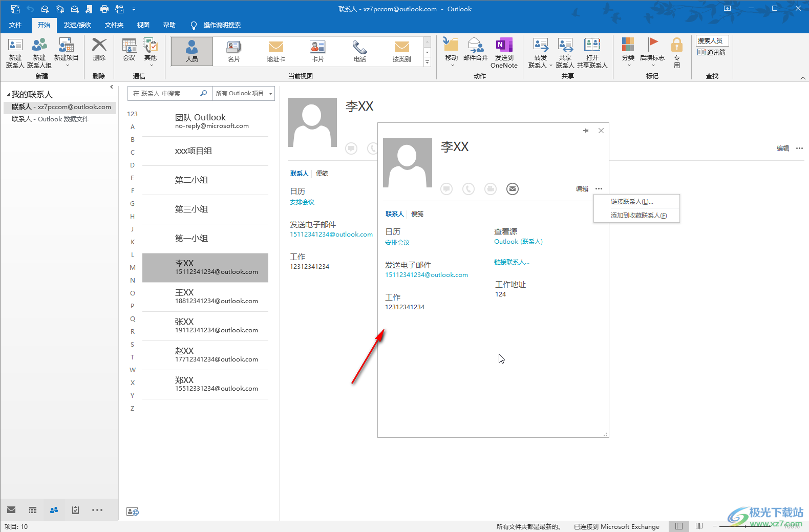Switch to the Send/Receive (发送/接收) tab
The height and width of the screenshot is (532, 809).
[x=77, y=25]
